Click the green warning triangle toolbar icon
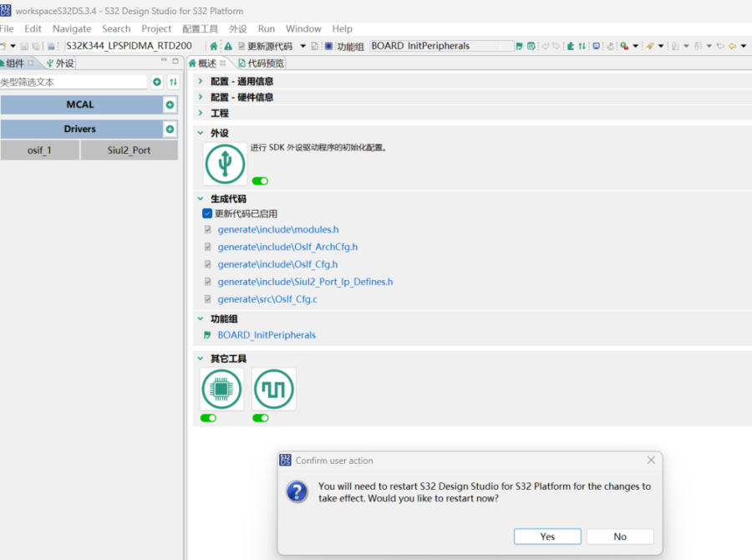This screenshot has width=752, height=560. (x=228, y=46)
